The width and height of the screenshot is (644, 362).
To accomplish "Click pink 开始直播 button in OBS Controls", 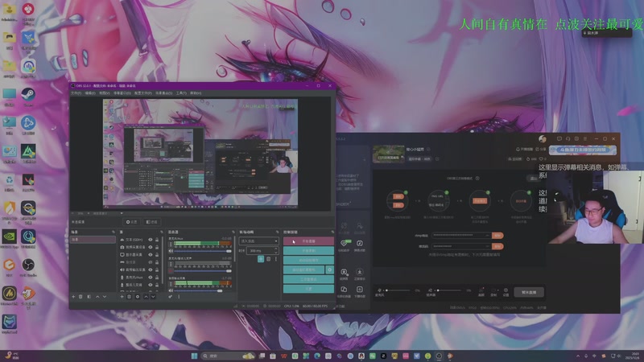I will (x=308, y=241).
